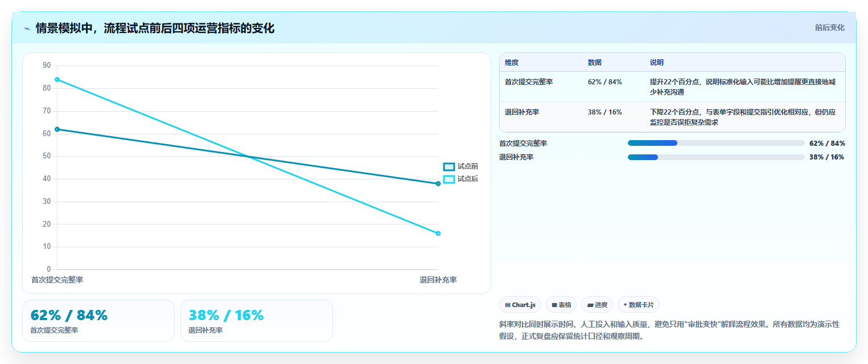The image size is (868, 364).
Task: Select the 数据卡片 chip
Action: tap(639, 305)
